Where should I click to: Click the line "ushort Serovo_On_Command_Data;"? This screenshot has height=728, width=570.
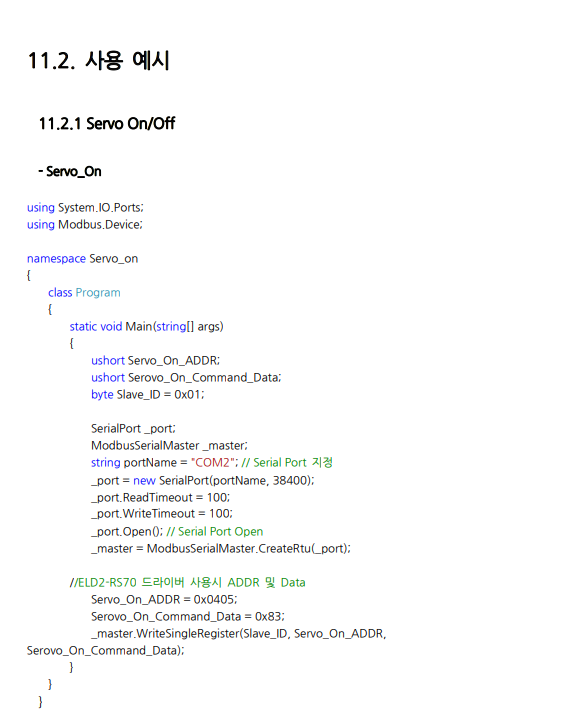[186, 377]
